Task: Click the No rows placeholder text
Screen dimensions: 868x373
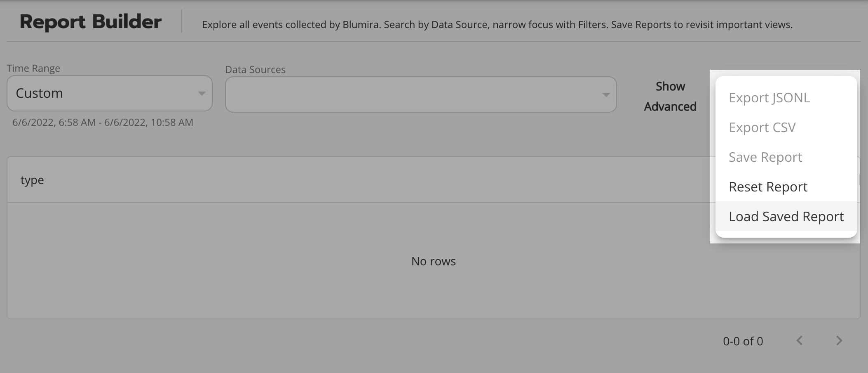Action: pyautogui.click(x=433, y=261)
